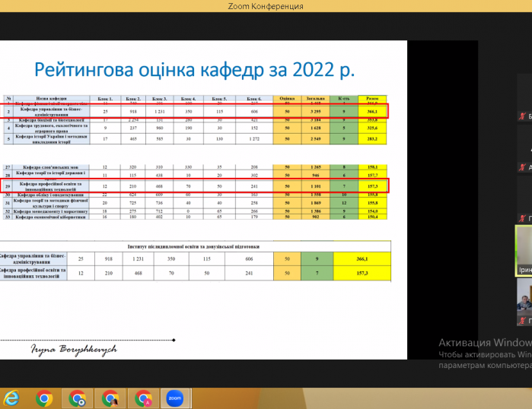Click muted mic icon of second participant
Image resolution: width=532 pixels, height=409 pixels.
[522, 167]
